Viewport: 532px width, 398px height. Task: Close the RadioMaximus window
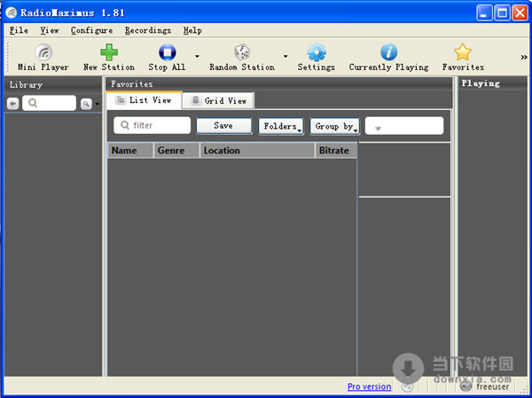click(x=520, y=13)
